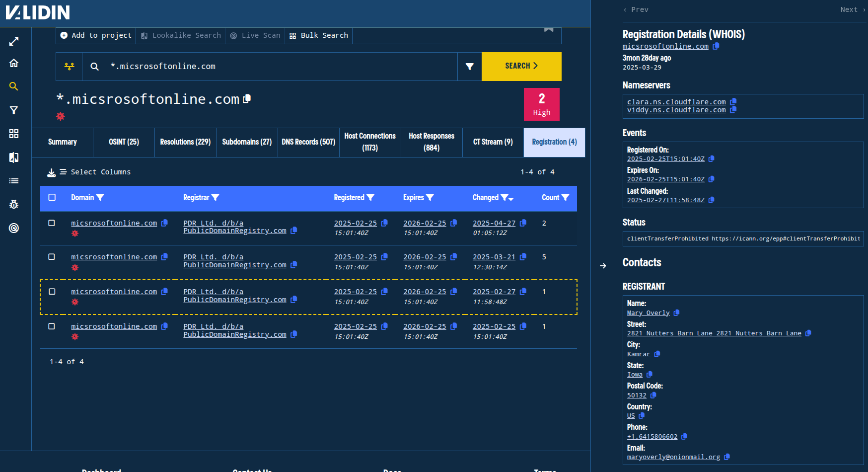
Task: Open the Resolutions (229) tab
Action: (185, 143)
